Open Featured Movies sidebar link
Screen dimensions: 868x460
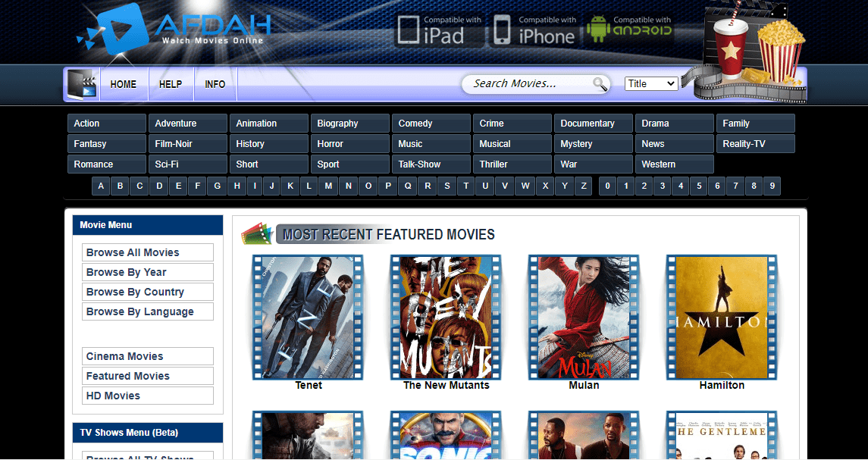click(148, 376)
